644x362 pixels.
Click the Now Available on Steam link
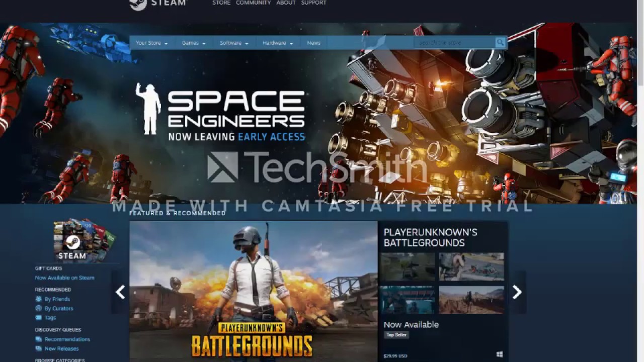[x=64, y=278]
